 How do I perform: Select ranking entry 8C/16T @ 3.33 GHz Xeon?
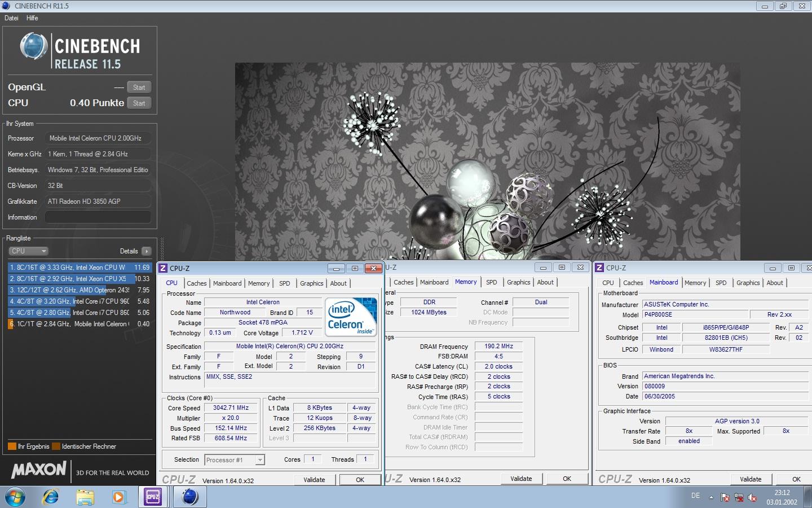tap(80, 268)
